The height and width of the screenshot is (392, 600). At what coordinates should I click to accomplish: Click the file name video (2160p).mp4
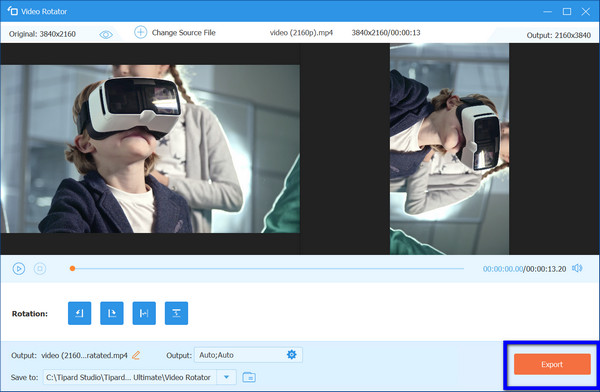point(301,33)
